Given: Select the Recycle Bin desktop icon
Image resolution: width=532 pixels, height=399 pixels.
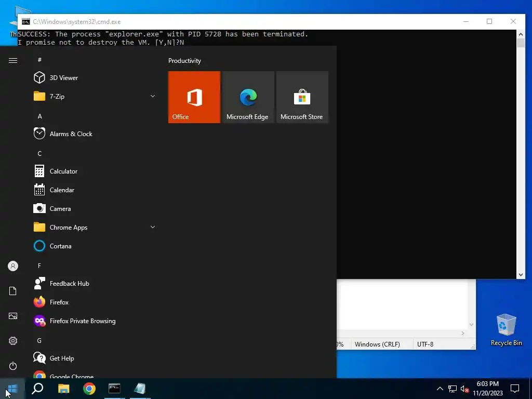Looking at the screenshot, I should (x=506, y=329).
